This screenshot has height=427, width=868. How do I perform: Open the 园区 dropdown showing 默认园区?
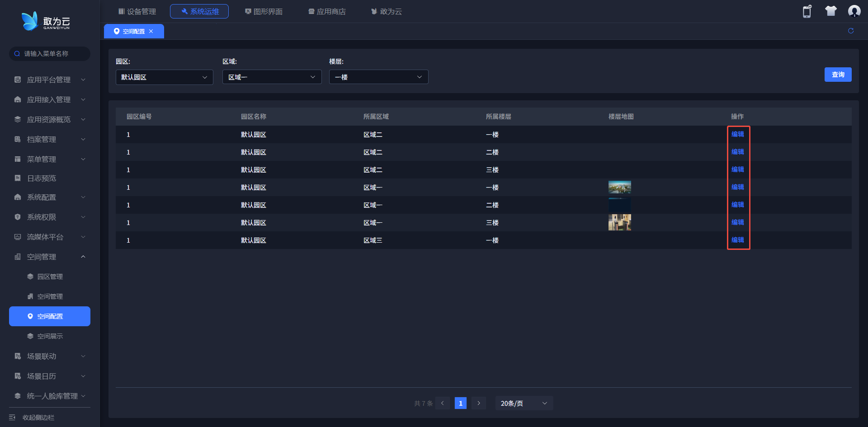[x=164, y=77]
